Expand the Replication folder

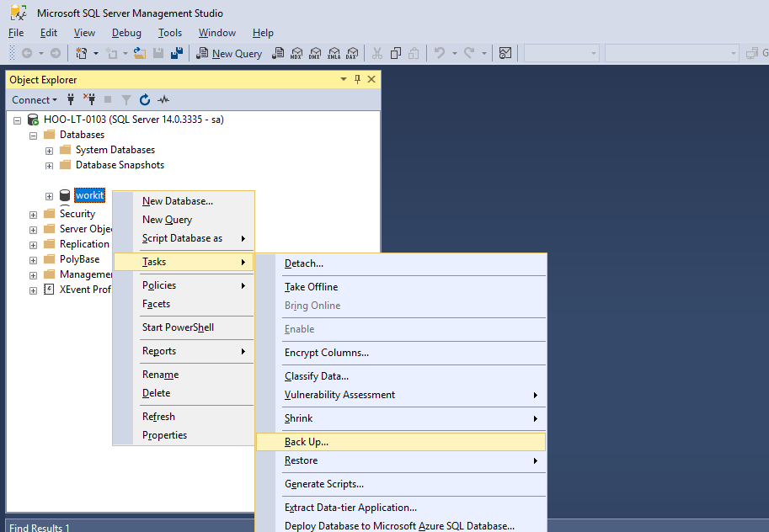[x=34, y=245]
